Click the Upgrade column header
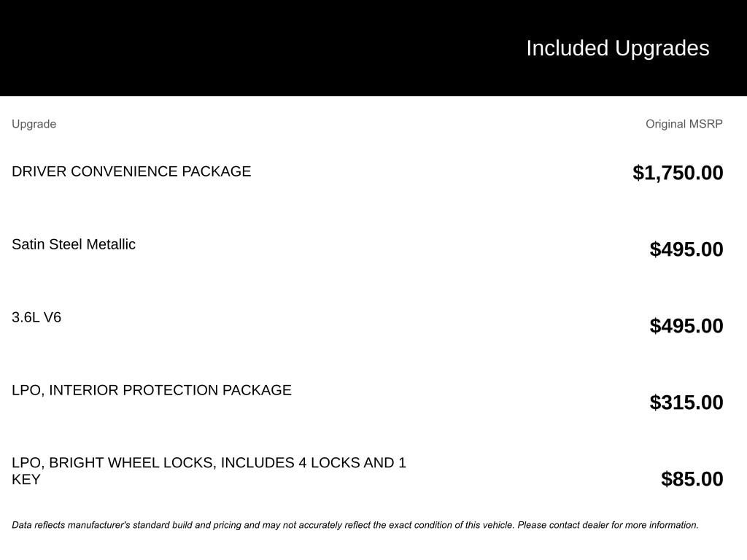The width and height of the screenshot is (747, 560). pyautogui.click(x=34, y=124)
